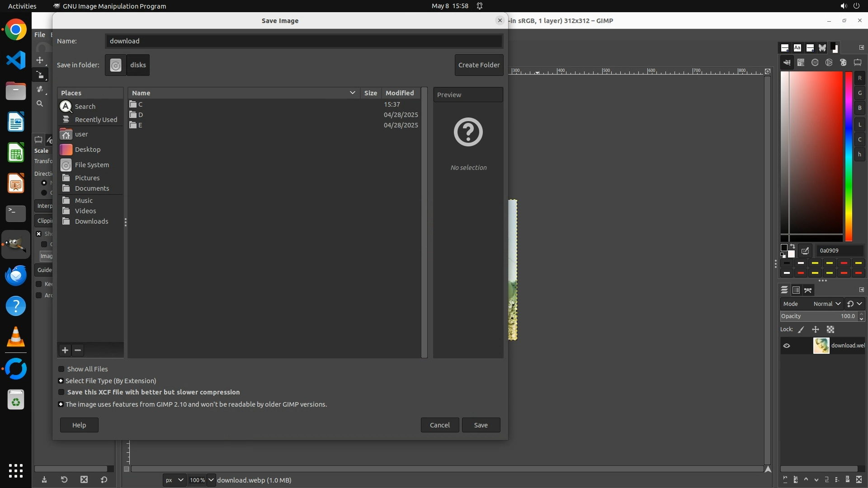868x488 pixels.
Task: Enable better but slower XCF compression
Action: (x=61, y=392)
